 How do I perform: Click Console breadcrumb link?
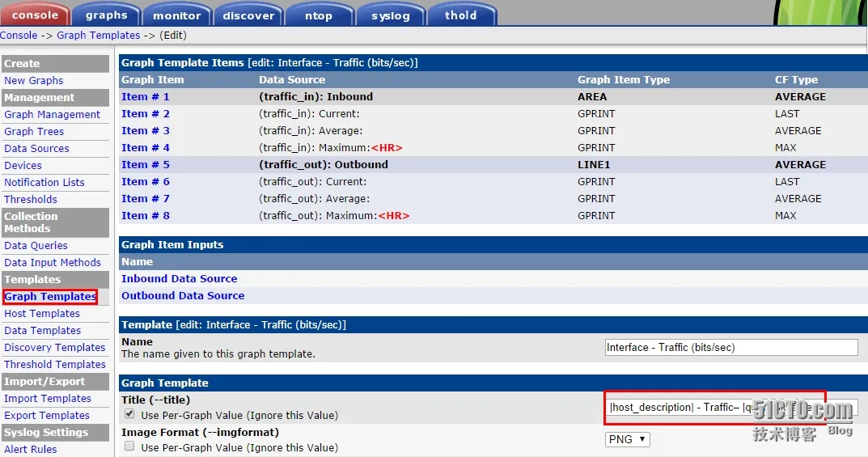tap(19, 35)
